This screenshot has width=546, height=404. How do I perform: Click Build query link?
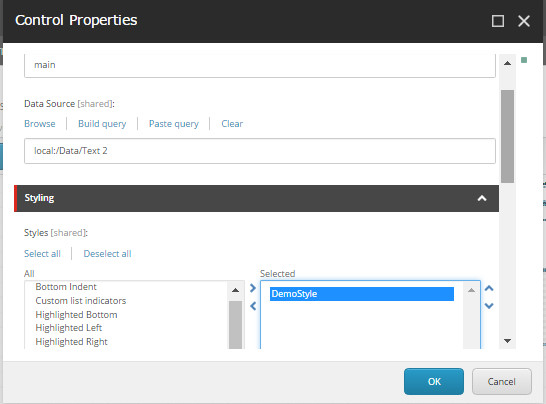pyautogui.click(x=102, y=124)
